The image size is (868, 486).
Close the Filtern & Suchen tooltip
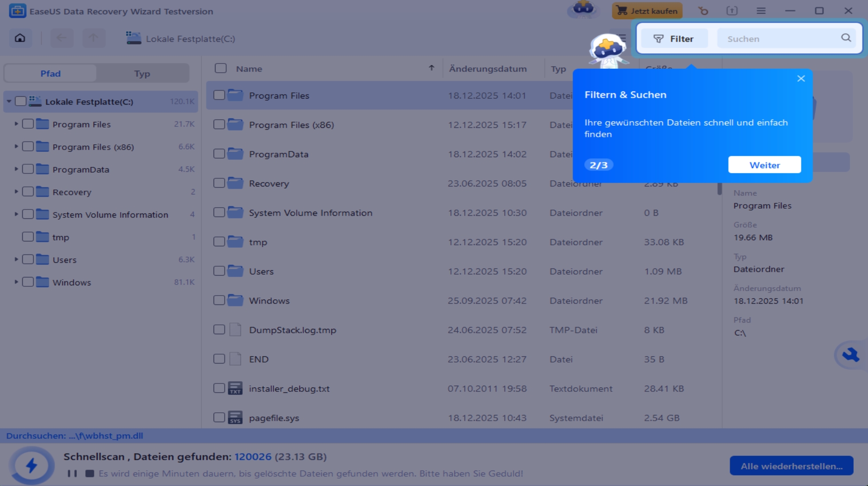[801, 79]
